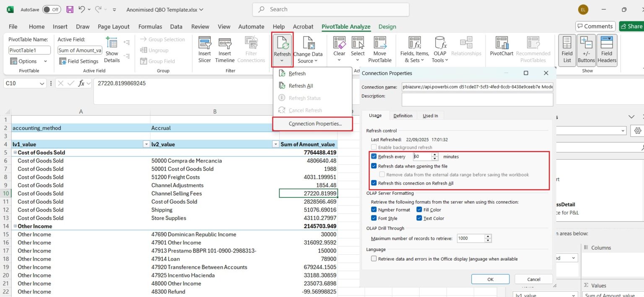Increase refresh minutes spinner up arrow
This screenshot has width=644, height=297.
click(435, 154)
